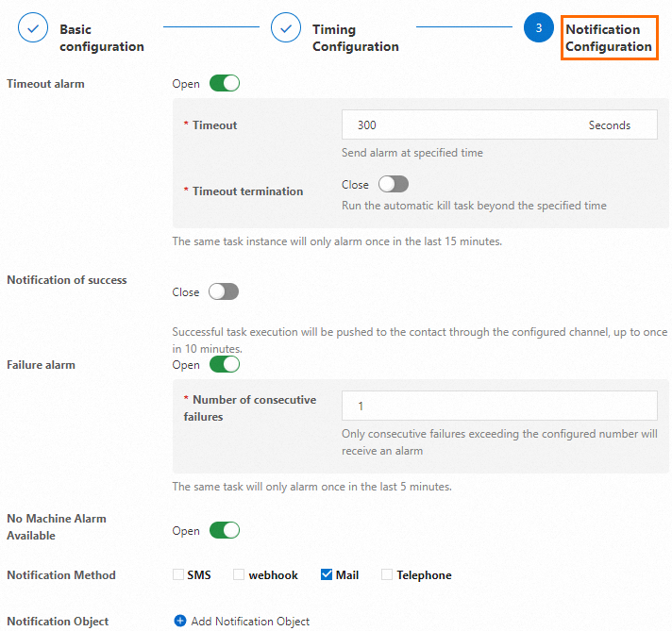The height and width of the screenshot is (631, 672).
Task: Enable the webhook checkbox
Action: (x=239, y=574)
